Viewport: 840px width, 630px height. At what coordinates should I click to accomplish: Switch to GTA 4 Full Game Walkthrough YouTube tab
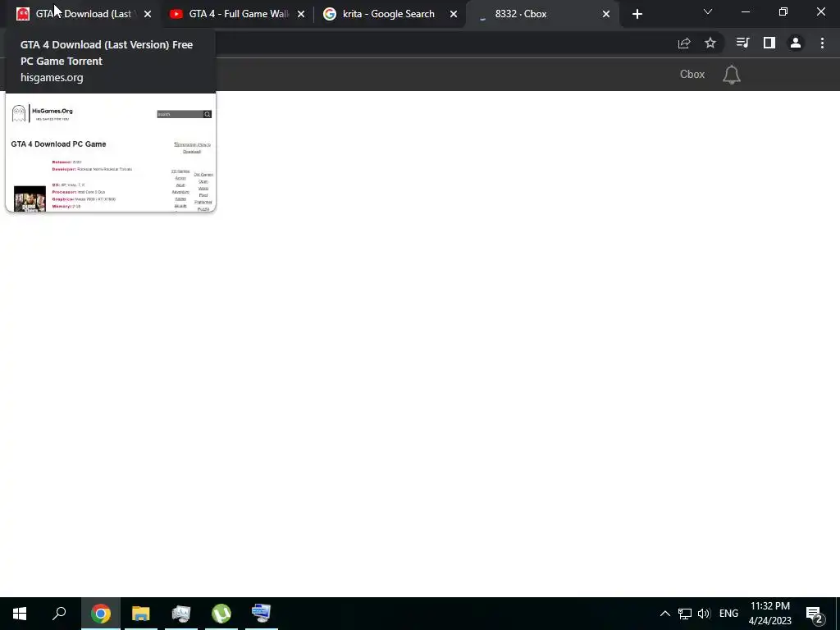click(x=239, y=14)
